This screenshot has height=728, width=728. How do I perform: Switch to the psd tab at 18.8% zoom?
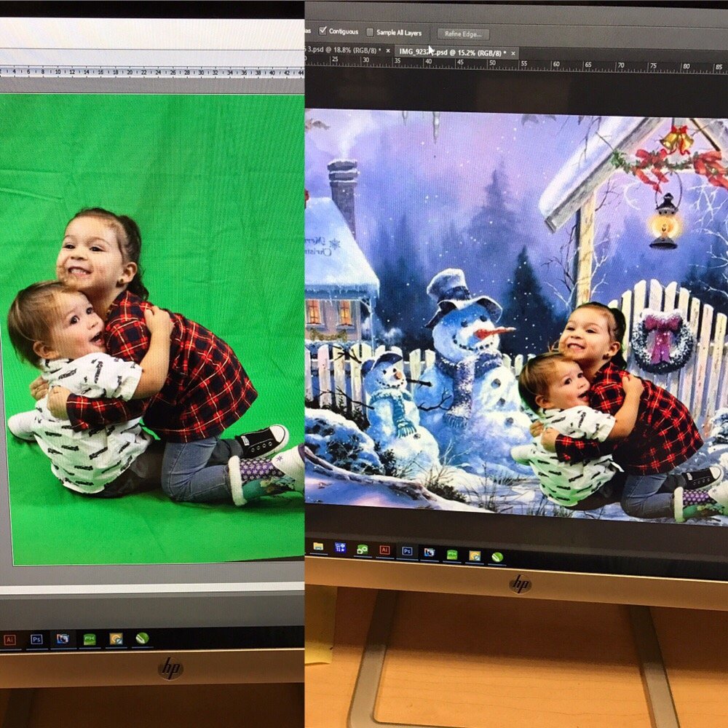pos(342,50)
